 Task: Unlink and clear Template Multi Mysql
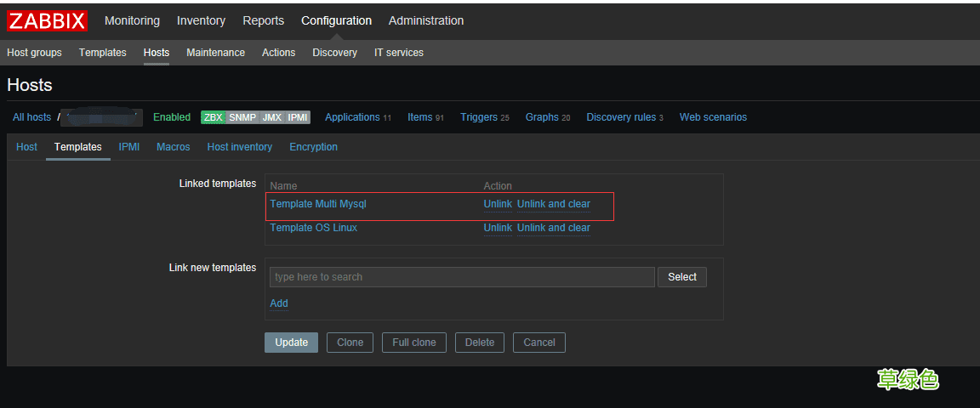coord(553,204)
